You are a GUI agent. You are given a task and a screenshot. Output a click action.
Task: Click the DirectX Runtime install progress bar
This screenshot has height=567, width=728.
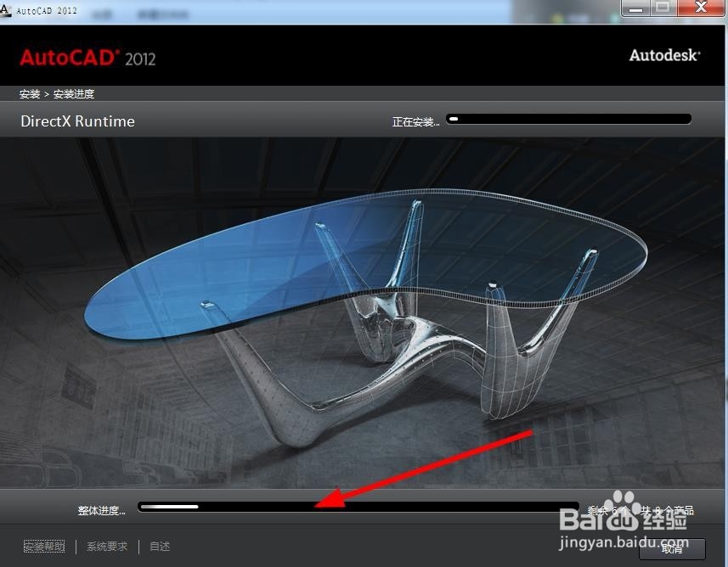tap(569, 119)
